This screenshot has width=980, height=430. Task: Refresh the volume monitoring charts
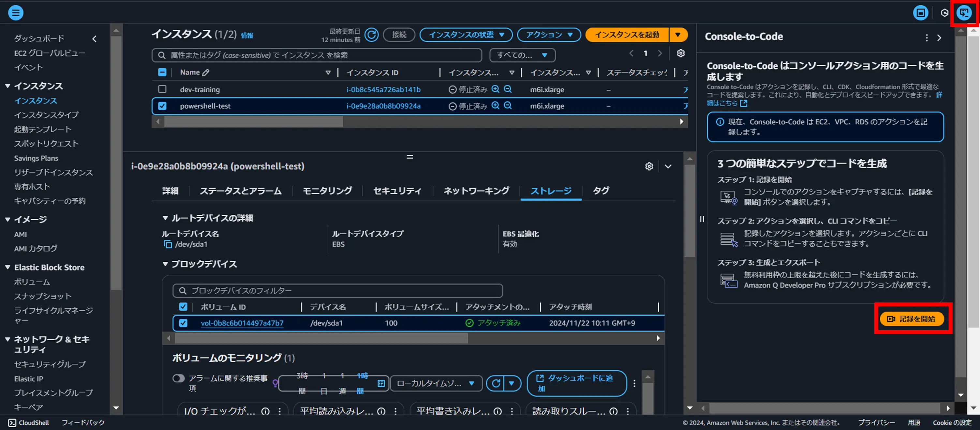point(496,383)
